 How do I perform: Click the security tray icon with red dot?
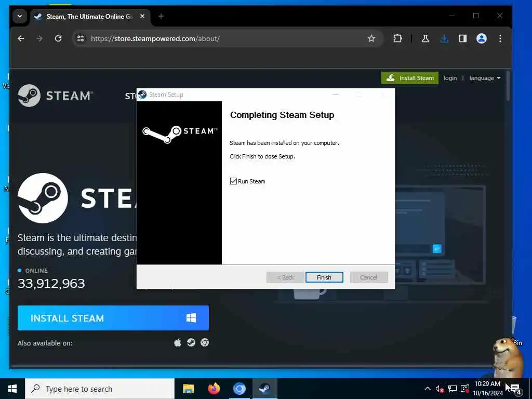(x=465, y=389)
